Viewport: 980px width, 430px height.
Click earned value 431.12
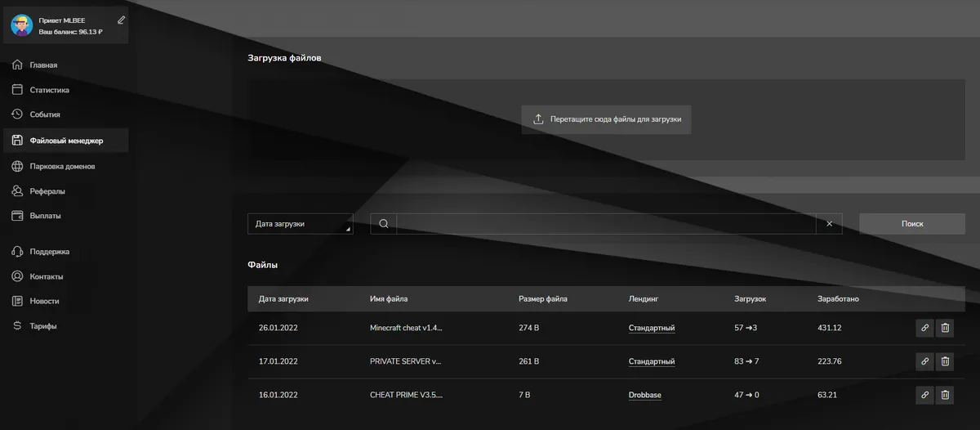[x=830, y=328]
